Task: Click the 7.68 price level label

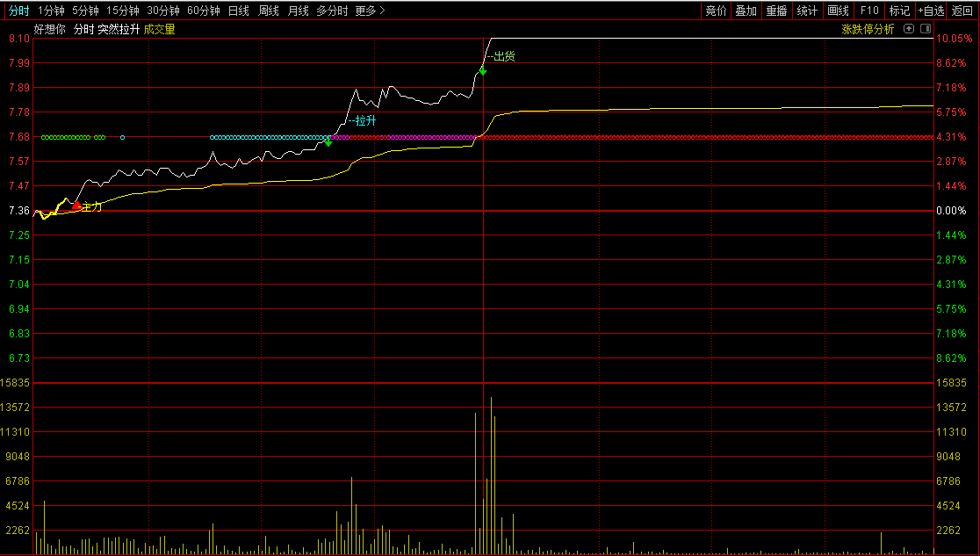Action: pyautogui.click(x=19, y=137)
